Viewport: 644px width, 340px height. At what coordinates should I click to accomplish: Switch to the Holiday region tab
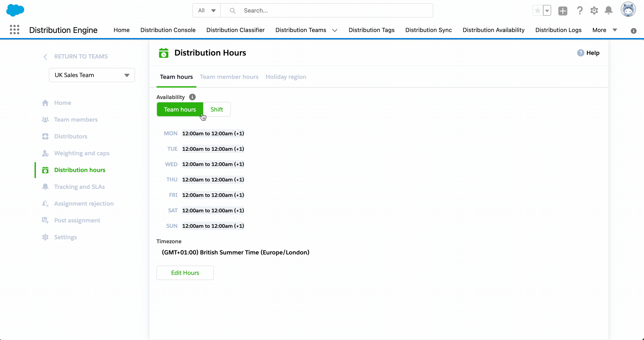[286, 77]
